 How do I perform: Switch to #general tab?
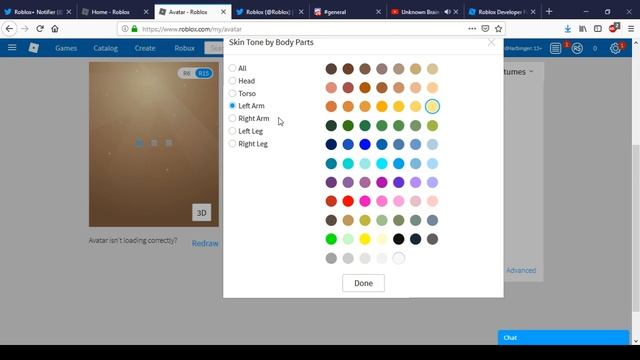point(347,12)
